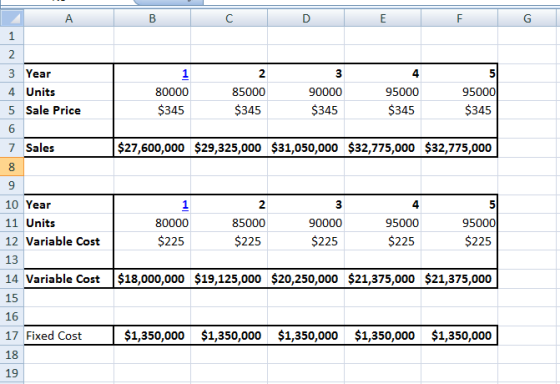Select the $32,775,000 sales cell in column E

[x=383, y=148]
